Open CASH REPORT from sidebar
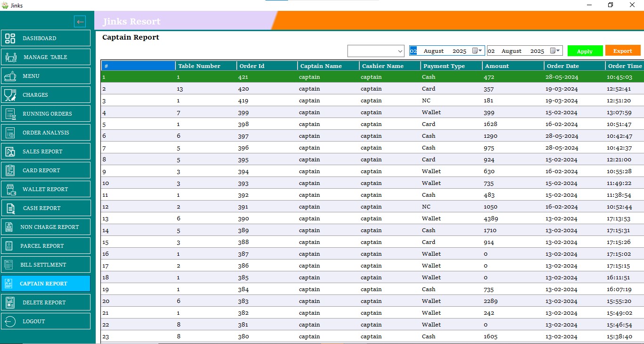 [46, 208]
